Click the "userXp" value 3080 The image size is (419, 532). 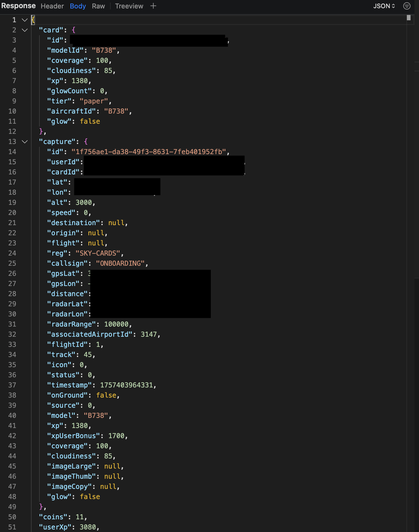point(88,527)
